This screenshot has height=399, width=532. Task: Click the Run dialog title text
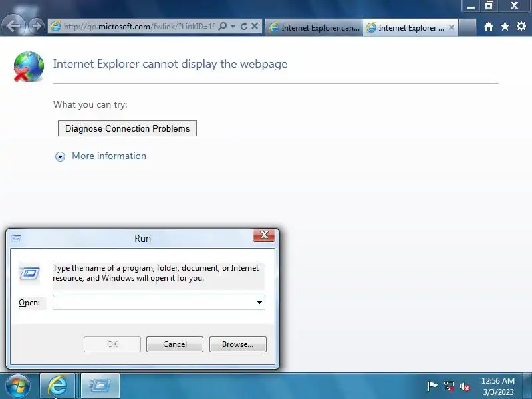(142, 239)
